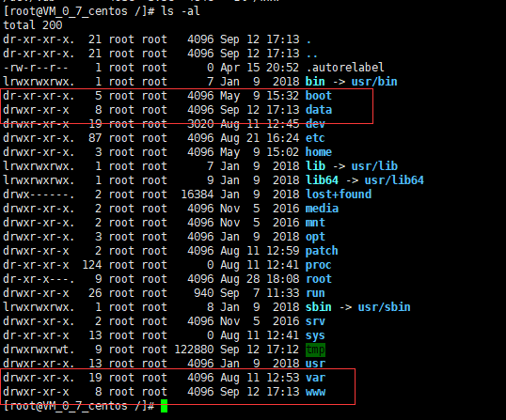Click the time '20:52' on .autorelabel row

pyautogui.click(x=283, y=68)
